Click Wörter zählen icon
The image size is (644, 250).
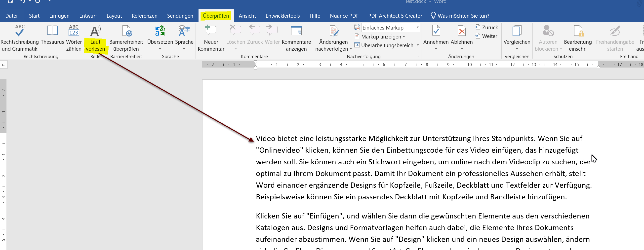[x=74, y=31]
